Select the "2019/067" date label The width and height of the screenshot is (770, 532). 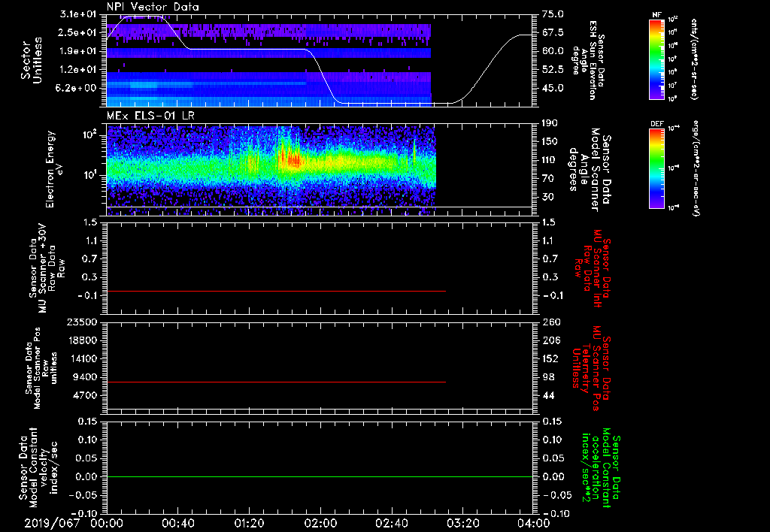tap(52, 524)
